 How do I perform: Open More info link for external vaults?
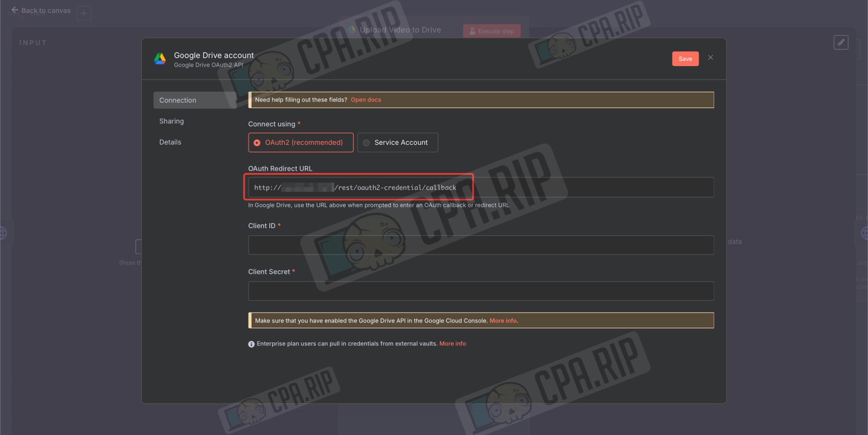[x=453, y=343]
